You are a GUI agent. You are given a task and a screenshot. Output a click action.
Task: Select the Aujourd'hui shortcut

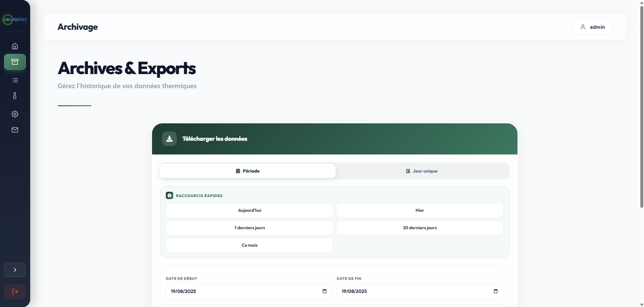point(249,210)
